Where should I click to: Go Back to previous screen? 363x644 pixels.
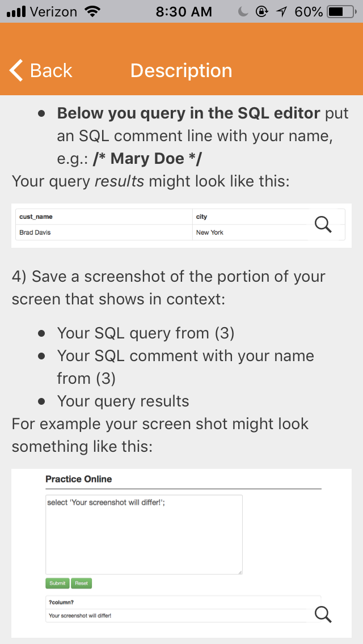point(41,70)
